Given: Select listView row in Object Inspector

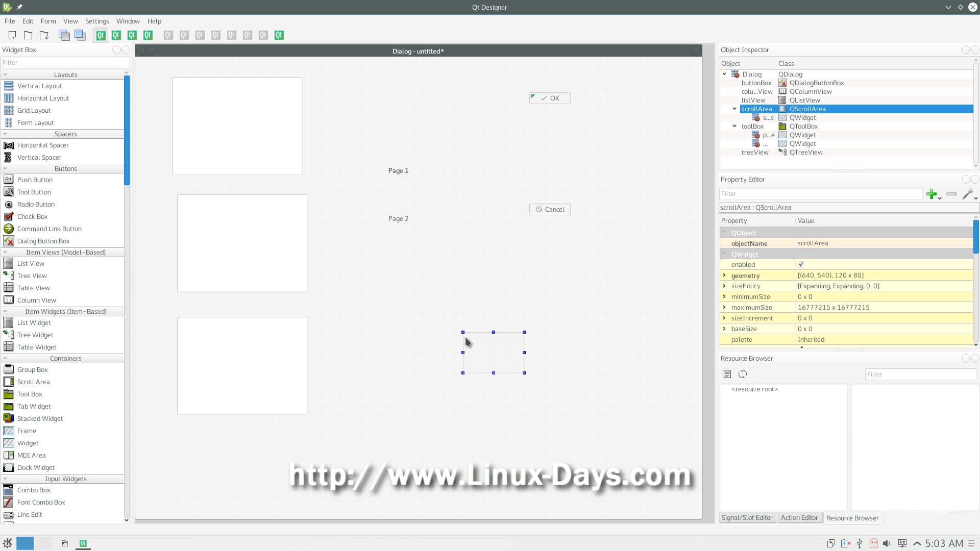Looking at the screenshot, I should 846,100.
